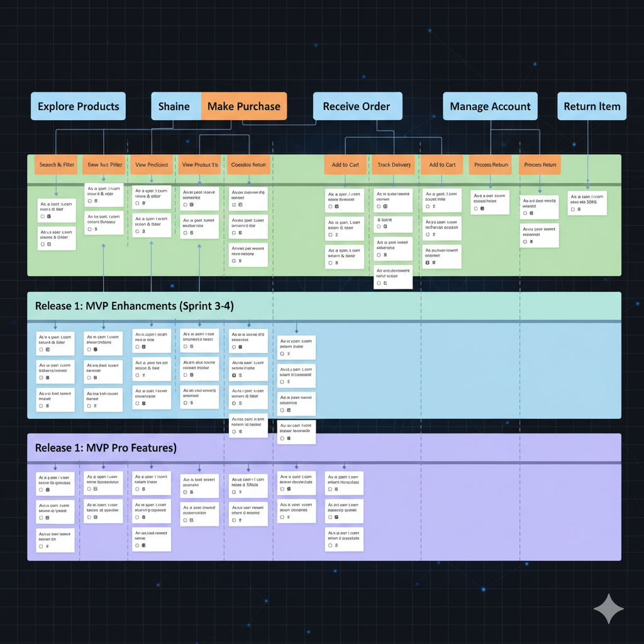Click points badge on first story under View Product 3 b
Screen dimensions: 644x644
point(191,205)
